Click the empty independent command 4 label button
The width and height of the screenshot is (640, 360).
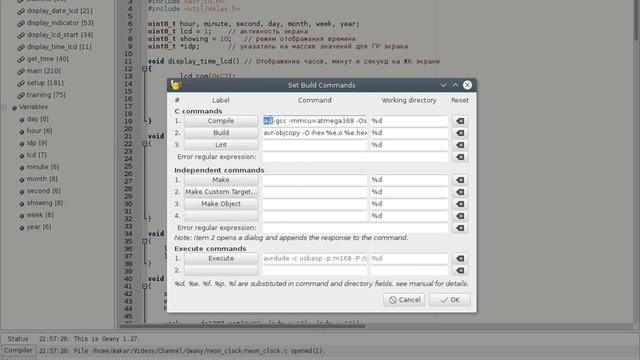pyautogui.click(x=221, y=216)
